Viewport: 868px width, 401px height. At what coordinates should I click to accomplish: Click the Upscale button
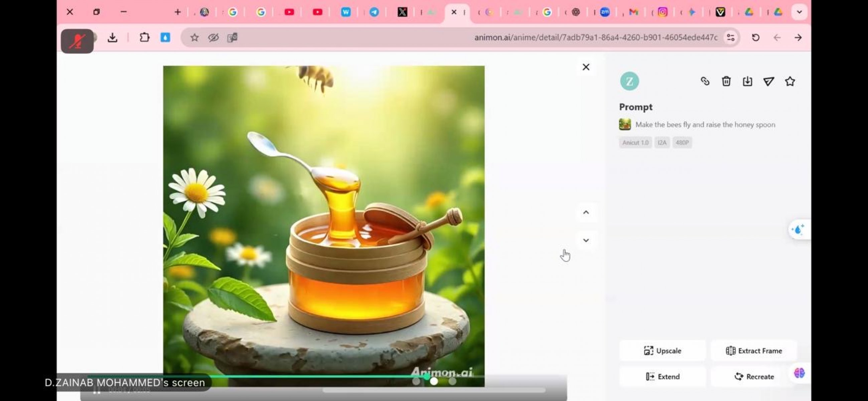[662, 351]
